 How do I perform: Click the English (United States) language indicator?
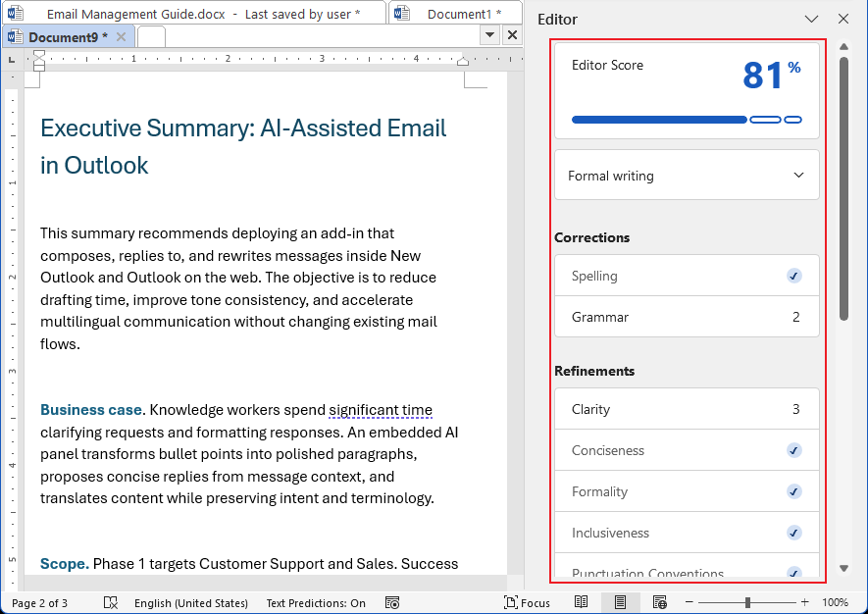[x=190, y=602]
